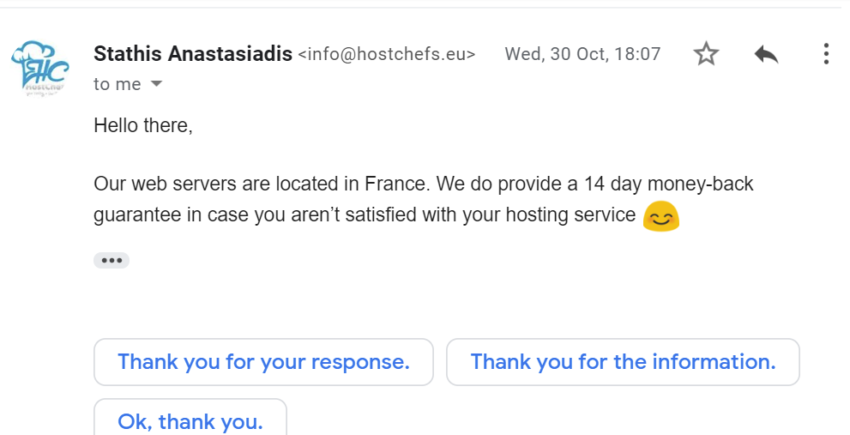The image size is (850, 435).
Task: Select the "Ok, thank you." smart reply
Action: [x=190, y=420]
